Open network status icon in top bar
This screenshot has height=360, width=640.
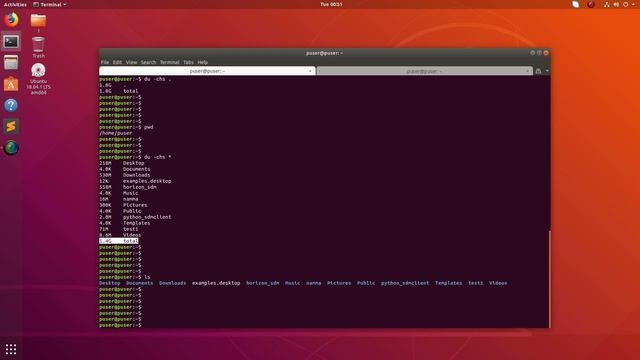click(x=607, y=4)
